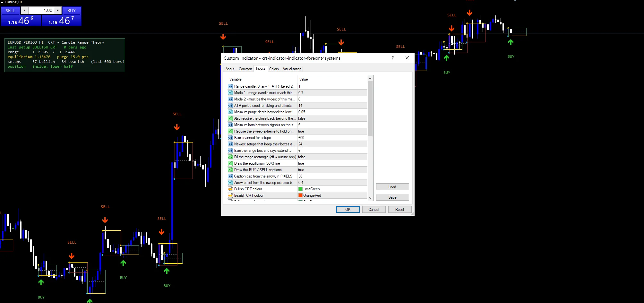Viewport: 644px width, 303px height.
Task: Click the Bearish CRT colour row icon
Action: coord(230,195)
